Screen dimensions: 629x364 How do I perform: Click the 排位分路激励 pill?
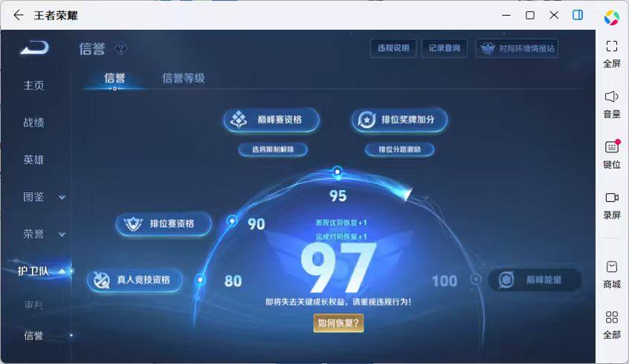(x=399, y=149)
